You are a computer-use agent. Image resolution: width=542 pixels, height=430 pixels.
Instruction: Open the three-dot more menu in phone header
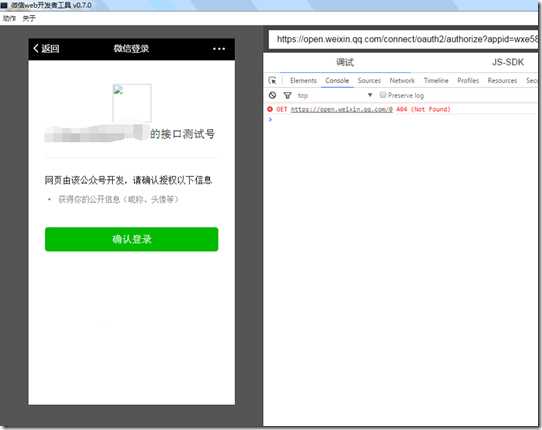pos(219,49)
